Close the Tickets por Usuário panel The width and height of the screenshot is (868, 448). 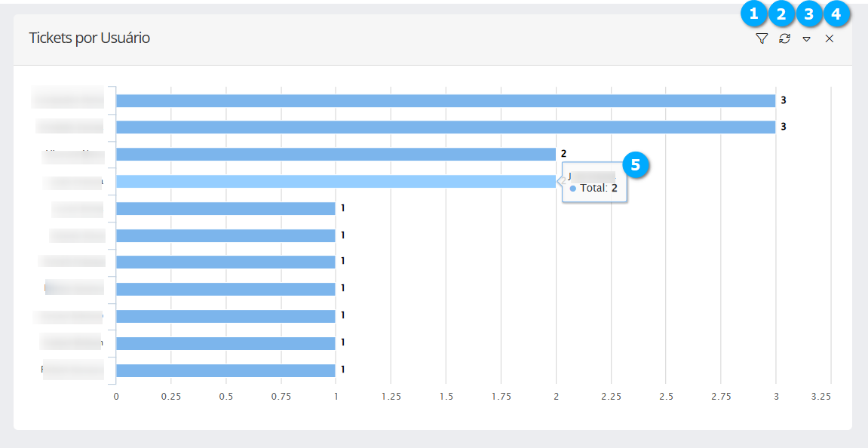pyautogui.click(x=829, y=38)
